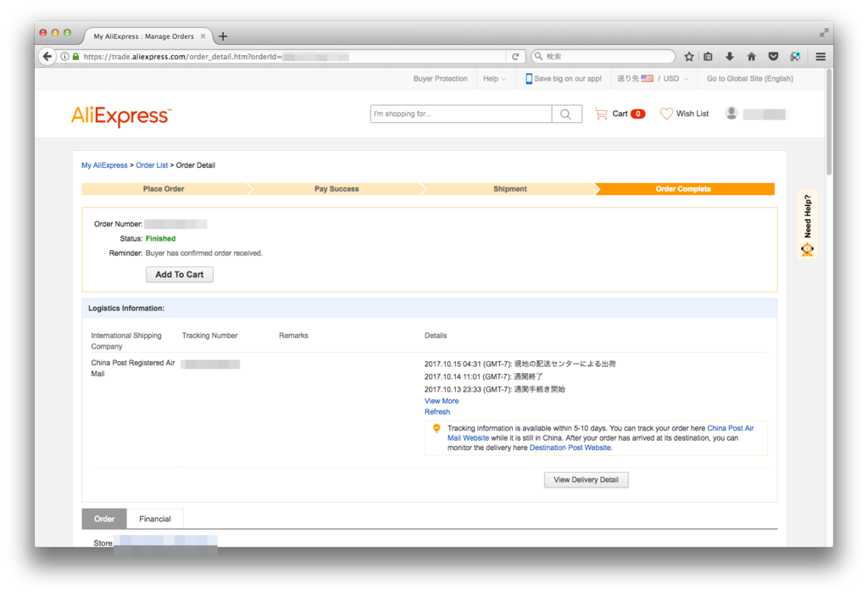Click the user account avatar icon
The height and width of the screenshot is (595, 868).
click(x=732, y=113)
